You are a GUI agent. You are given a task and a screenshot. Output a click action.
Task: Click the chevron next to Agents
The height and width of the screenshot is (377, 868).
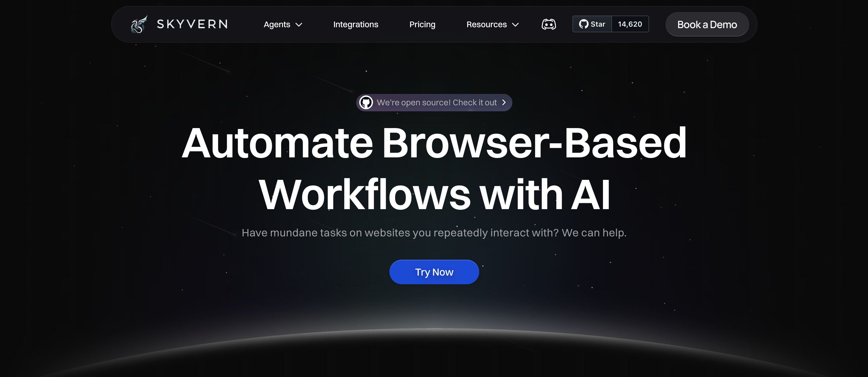(299, 25)
